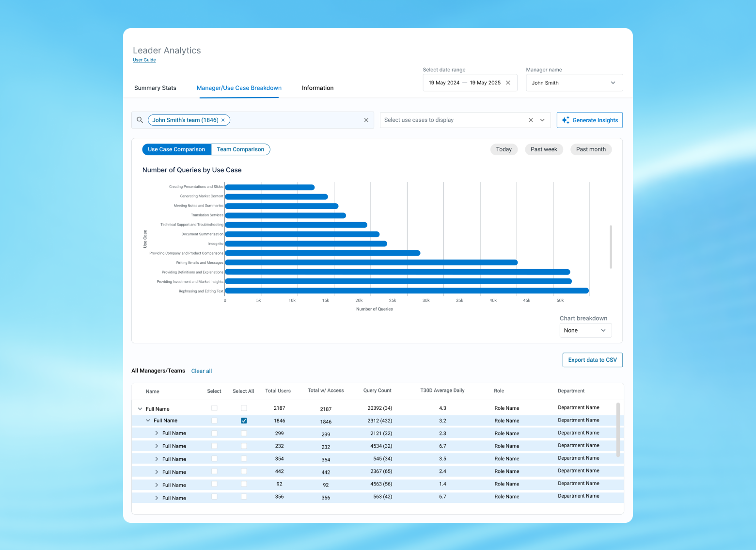The width and height of the screenshot is (756, 550).
Task: Click the Rephrasing and Editing Text bar
Action: click(407, 291)
